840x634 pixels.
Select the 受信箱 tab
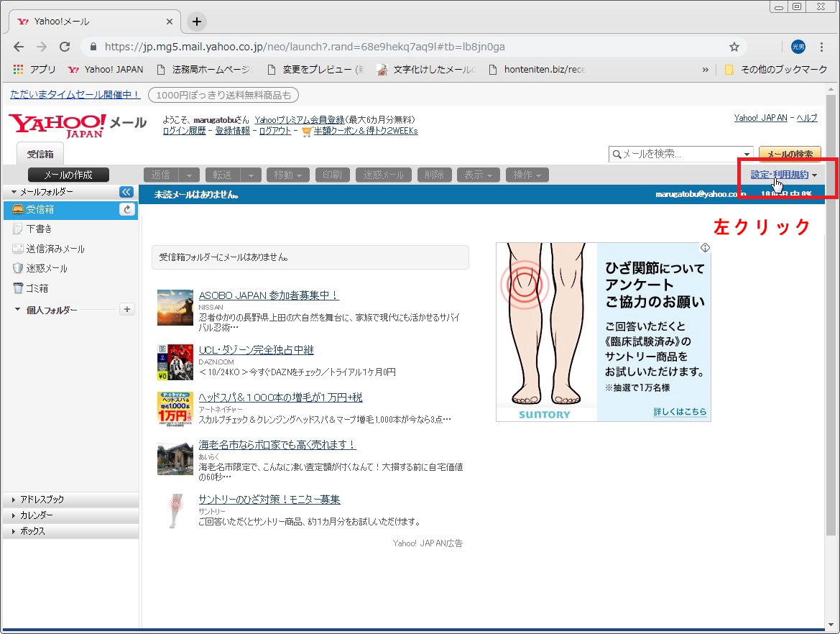[x=40, y=154]
